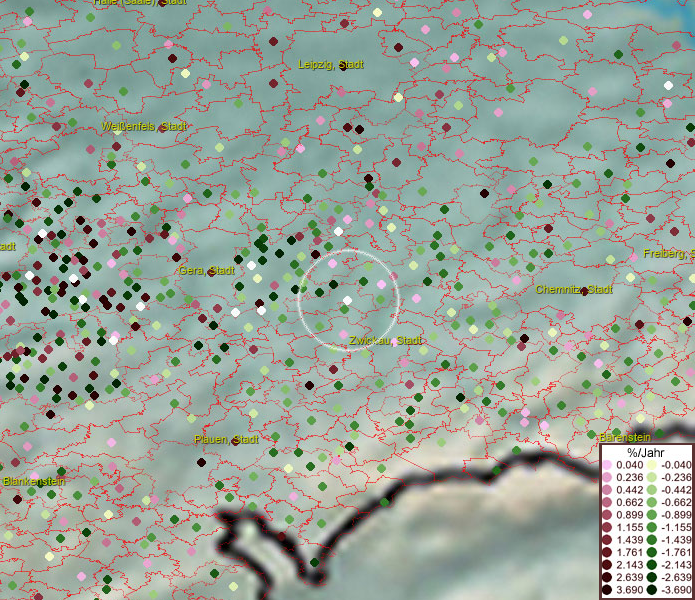
Task: Click the dark marker beside the Leipzig label
Action: (343, 66)
